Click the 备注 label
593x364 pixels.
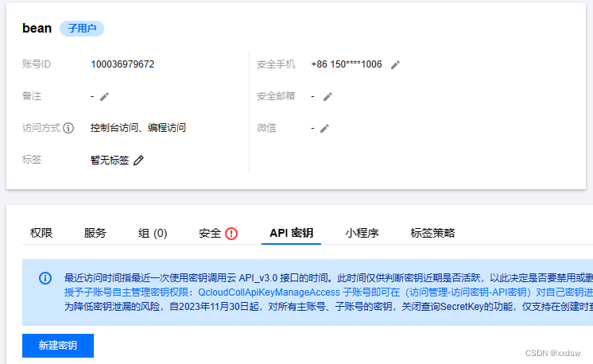pyautogui.click(x=31, y=96)
